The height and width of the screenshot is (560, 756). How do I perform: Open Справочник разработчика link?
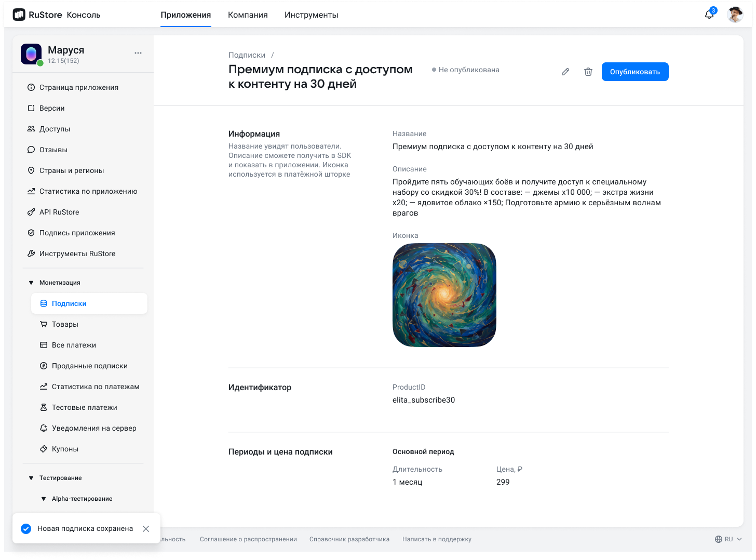[x=349, y=539]
